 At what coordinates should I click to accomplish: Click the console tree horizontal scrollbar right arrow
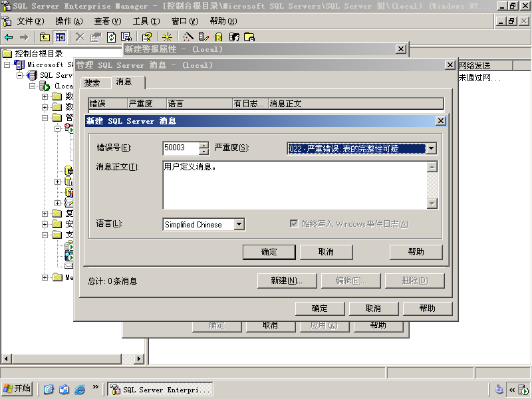pyautogui.click(x=138, y=358)
